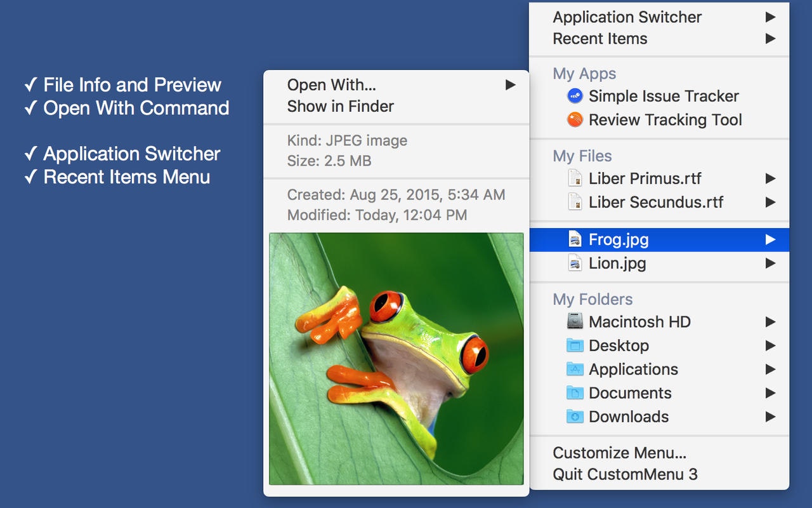Expand the Application Switcher submenu arrow

click(x=770, y=17)
